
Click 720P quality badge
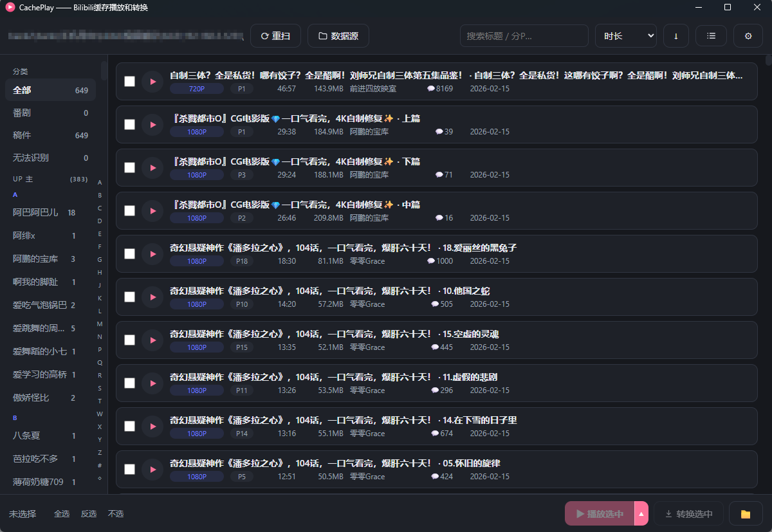tap(197, 89)
